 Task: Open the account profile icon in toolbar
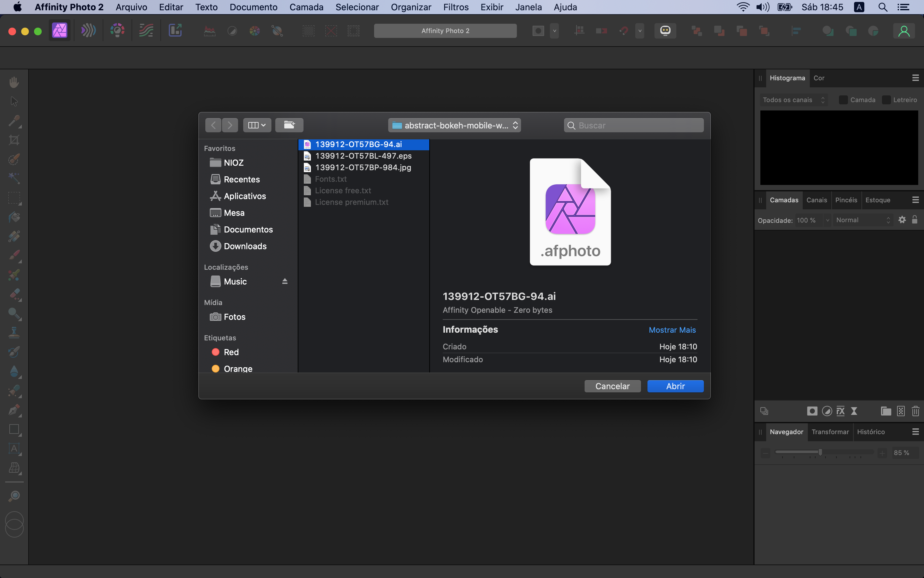904,31
